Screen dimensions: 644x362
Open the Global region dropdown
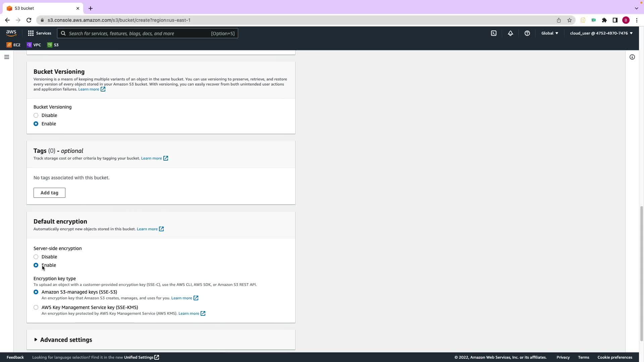[549, 33]
